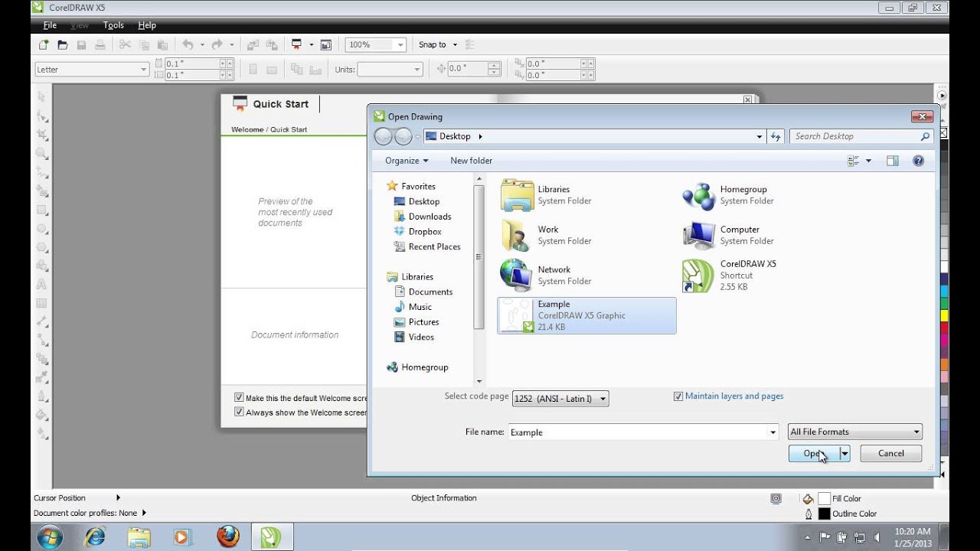Viewport: 980px width, 551px height.
Task: Open the Work system folder icon
Action: 517,235
